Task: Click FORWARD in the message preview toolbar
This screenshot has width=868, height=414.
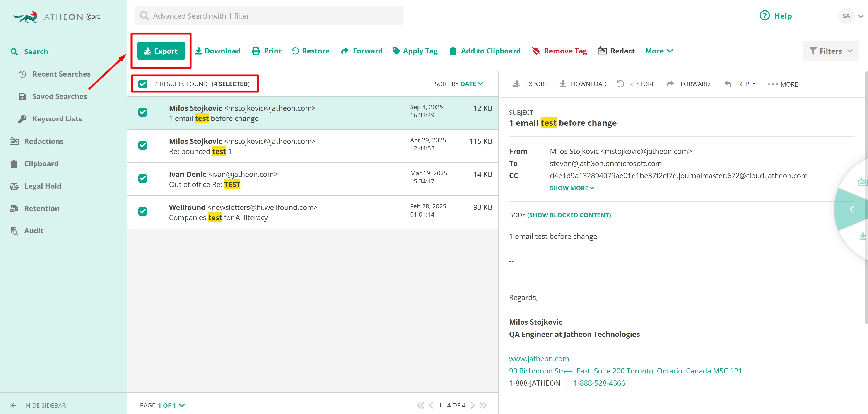Action: click(x=688, y=84)
